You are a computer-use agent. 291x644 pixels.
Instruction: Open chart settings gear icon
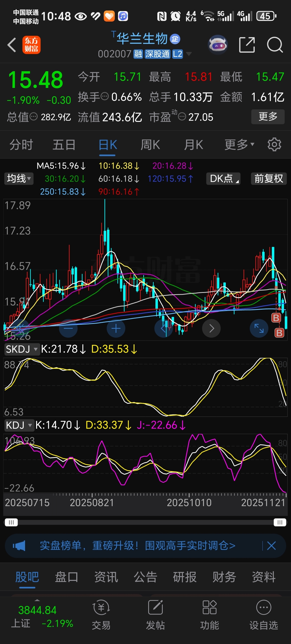click(x=274, y=145)
